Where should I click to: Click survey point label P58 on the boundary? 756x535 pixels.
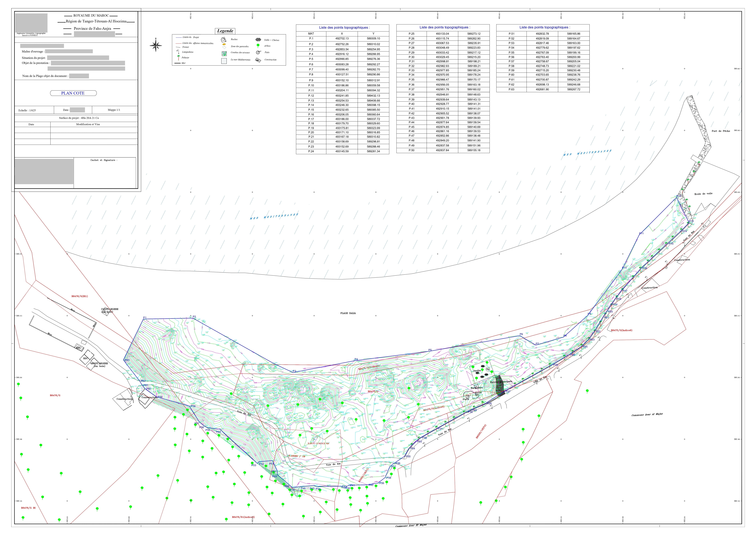coord(193,406)
